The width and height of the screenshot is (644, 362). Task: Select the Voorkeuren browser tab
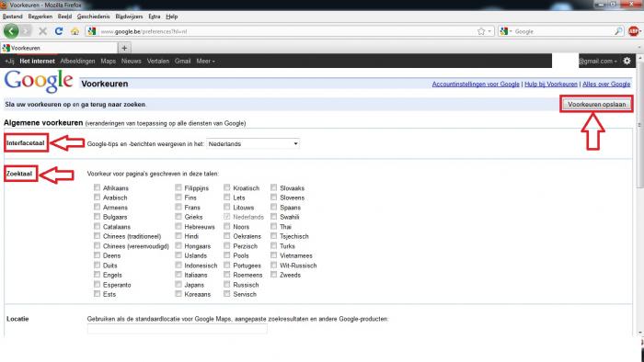59,48
